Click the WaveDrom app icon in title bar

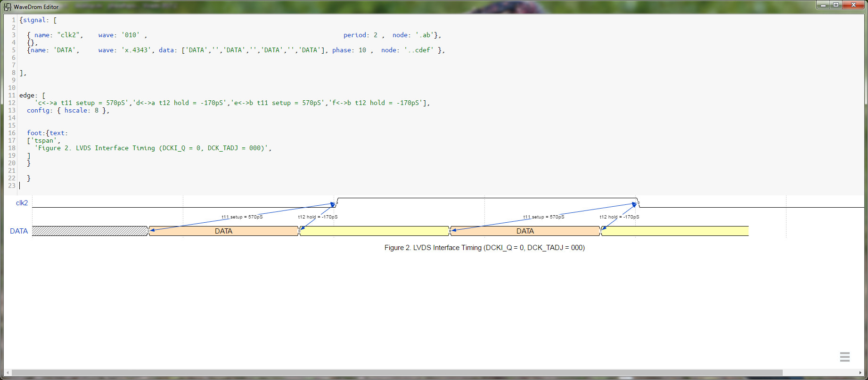point(8,7)
